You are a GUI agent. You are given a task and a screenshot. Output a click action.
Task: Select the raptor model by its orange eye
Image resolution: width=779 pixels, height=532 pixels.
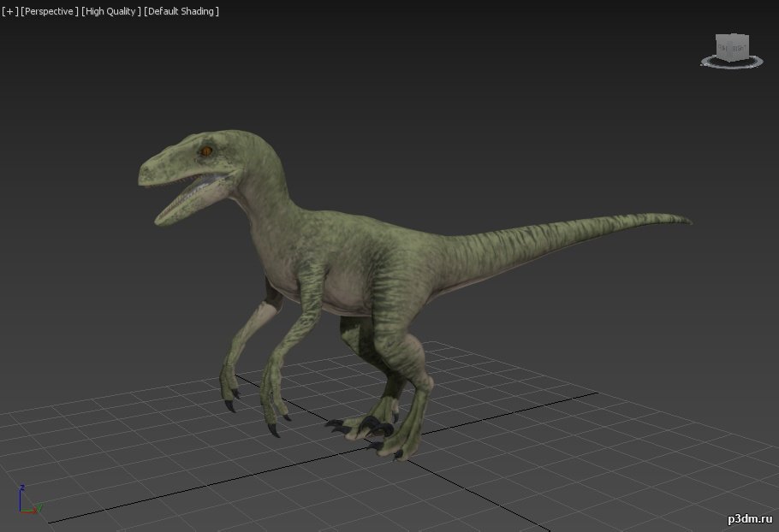point(206,151)
